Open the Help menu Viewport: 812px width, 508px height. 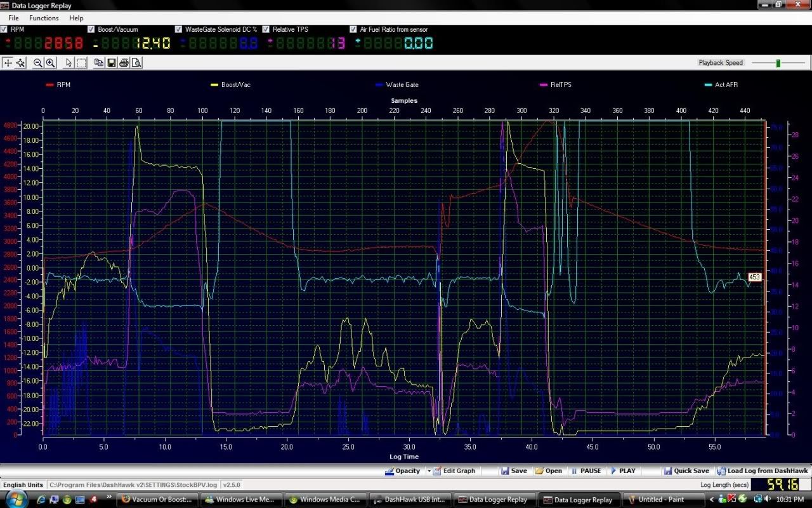pos(76,18)
